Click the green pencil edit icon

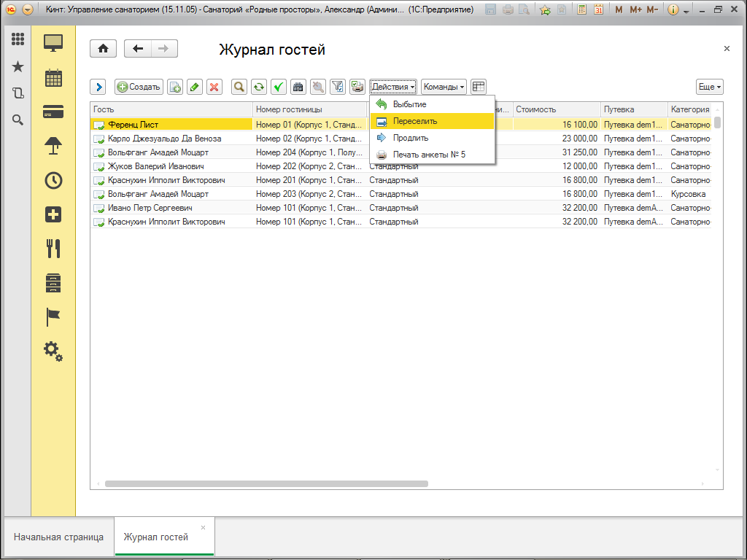coord(194,87)
